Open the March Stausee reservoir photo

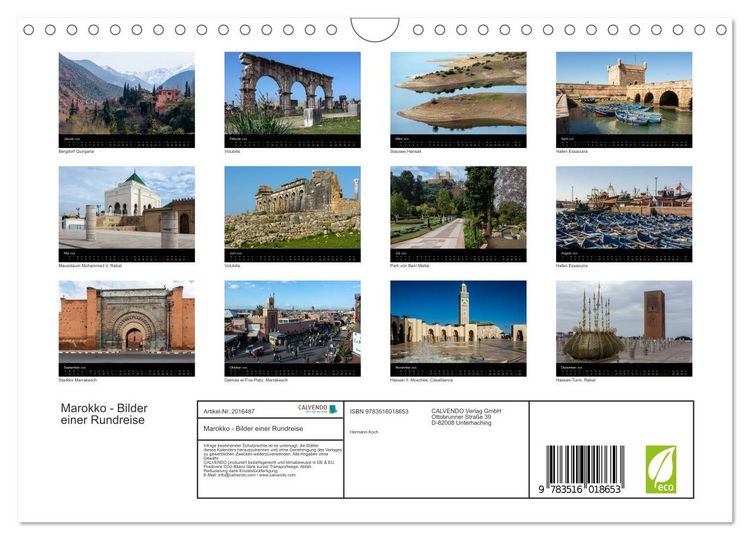click(x=458, y=93)
